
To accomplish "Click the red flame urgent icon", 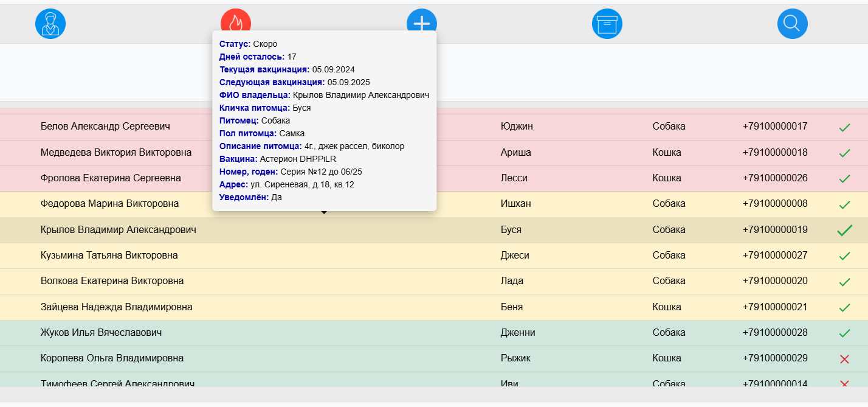I will point(236,20).
